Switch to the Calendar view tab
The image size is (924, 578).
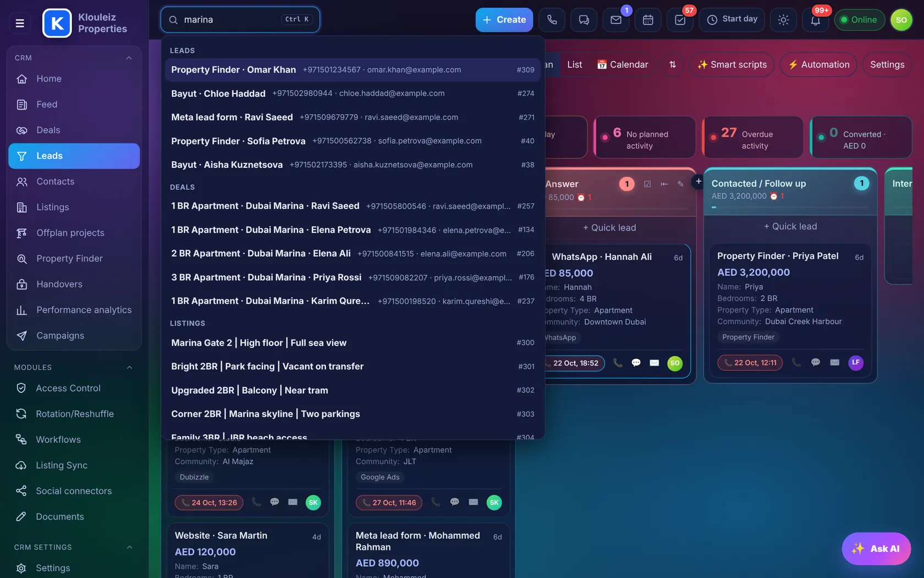point(623,64)
